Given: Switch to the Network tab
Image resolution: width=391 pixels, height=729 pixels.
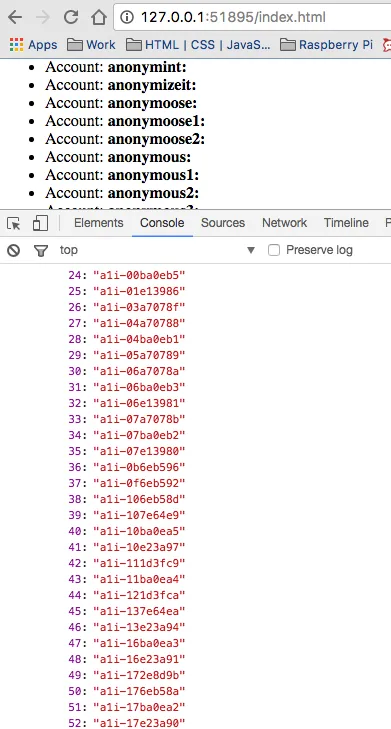Looking at the screenshot, I should pos(285,223).
